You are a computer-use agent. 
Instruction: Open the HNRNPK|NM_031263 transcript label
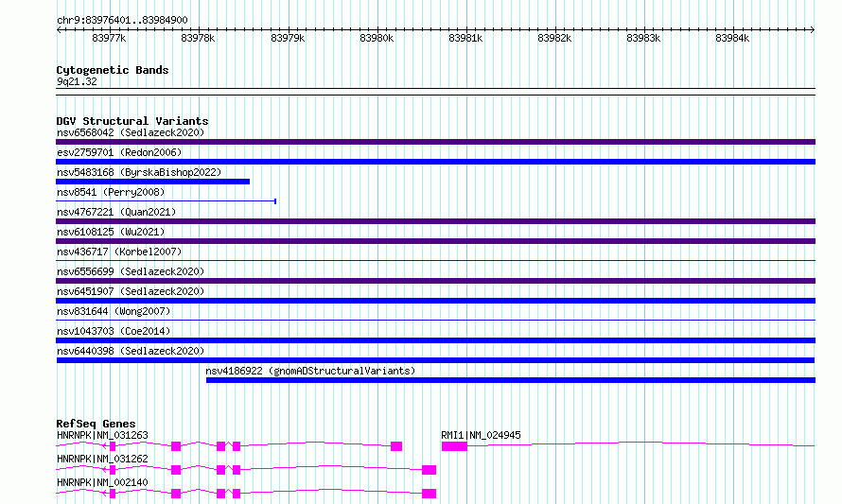102,435
